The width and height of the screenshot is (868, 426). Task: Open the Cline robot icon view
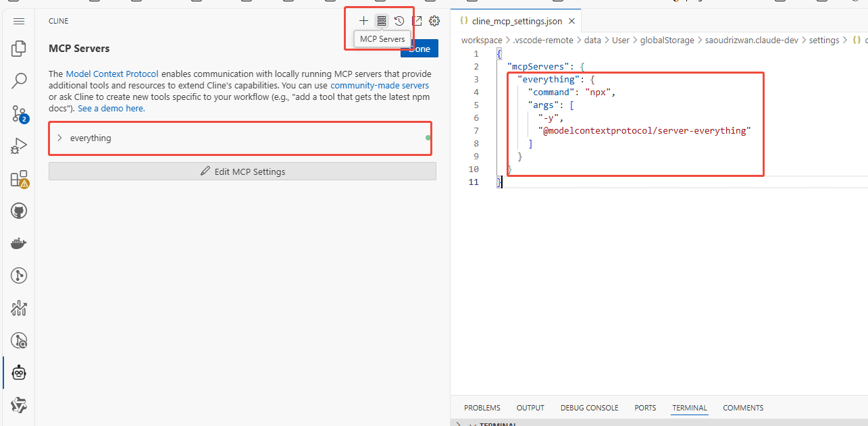pyautogui.click(x=19, y=373)
